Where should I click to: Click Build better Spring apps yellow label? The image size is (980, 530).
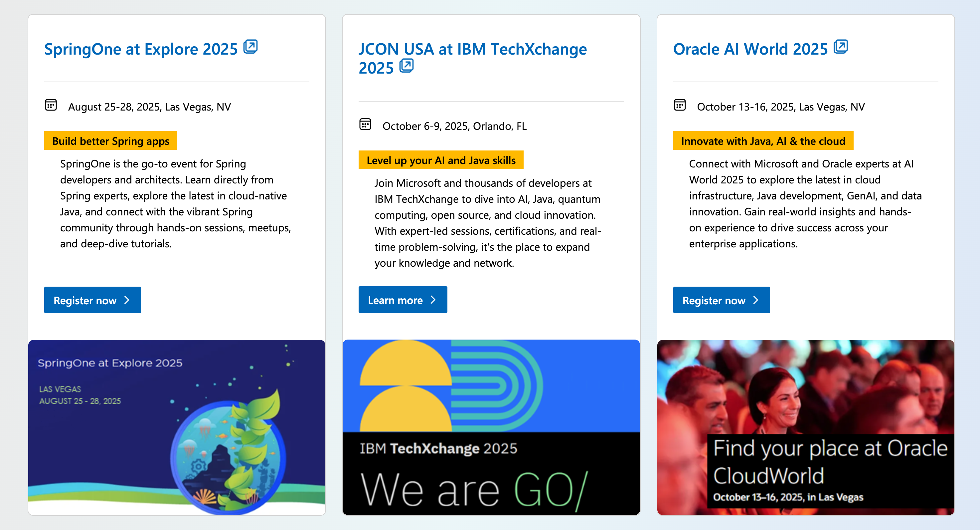(110, 141)
